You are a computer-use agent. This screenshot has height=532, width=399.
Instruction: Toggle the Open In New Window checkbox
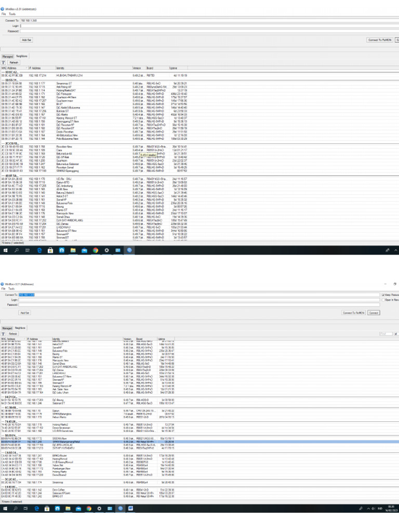383,300
